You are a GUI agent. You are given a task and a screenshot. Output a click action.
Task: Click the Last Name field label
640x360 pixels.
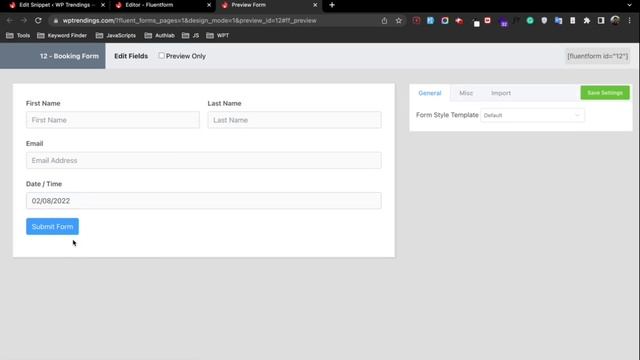point(224,103)
